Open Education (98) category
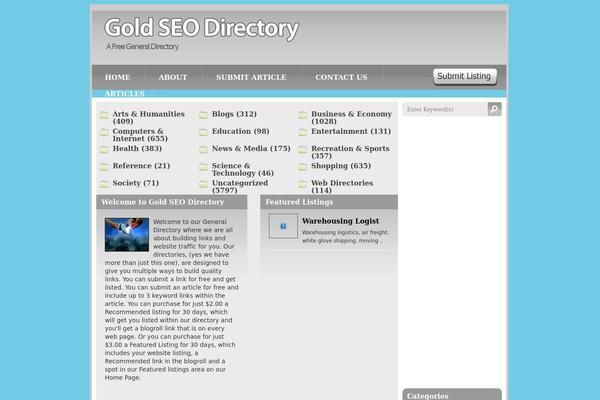Image resolution: width=600 pixels, height=400 pixels. tap(241, 131)
